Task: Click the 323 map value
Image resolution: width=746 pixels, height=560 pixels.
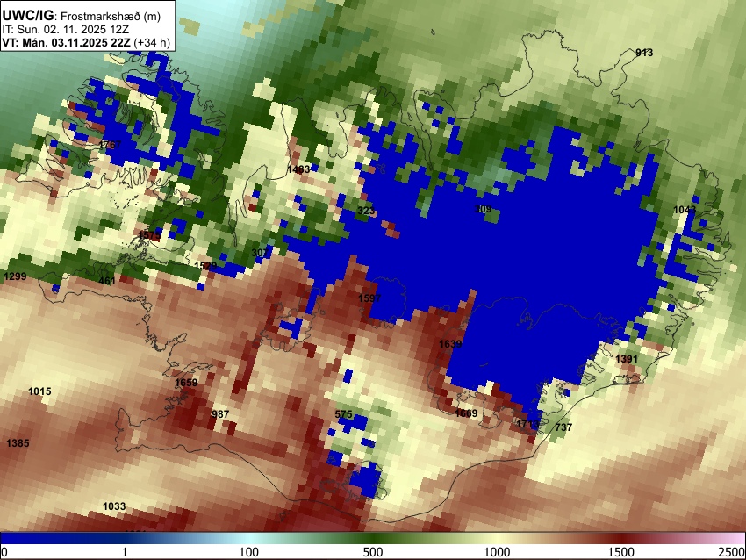Action: (366, 211)
